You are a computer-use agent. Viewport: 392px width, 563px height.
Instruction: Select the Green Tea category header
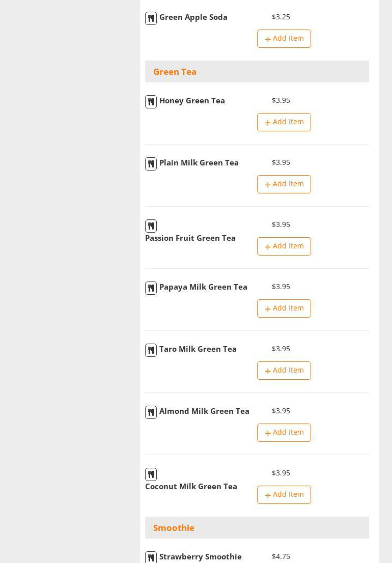click(x=175, y=72)
